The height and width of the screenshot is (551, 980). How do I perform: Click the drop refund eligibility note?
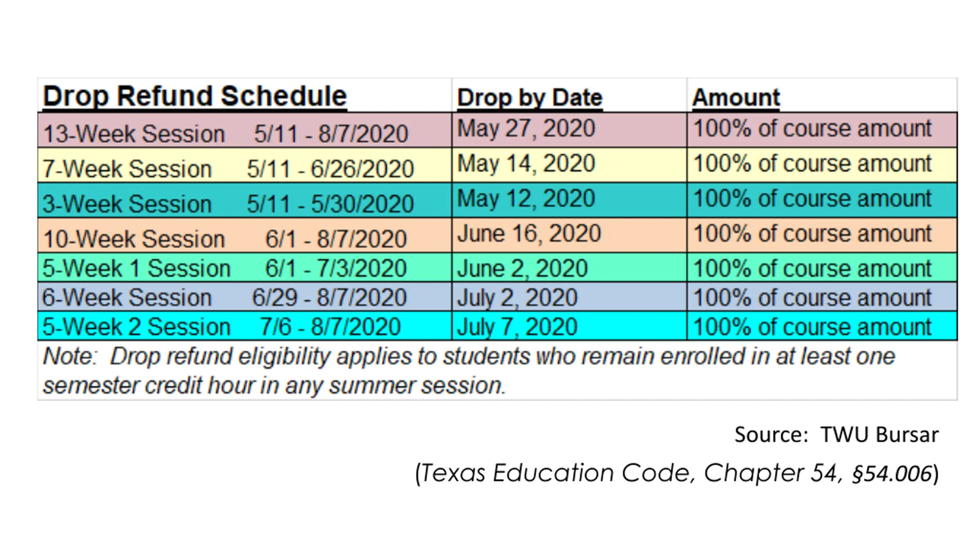pos(469,371)
